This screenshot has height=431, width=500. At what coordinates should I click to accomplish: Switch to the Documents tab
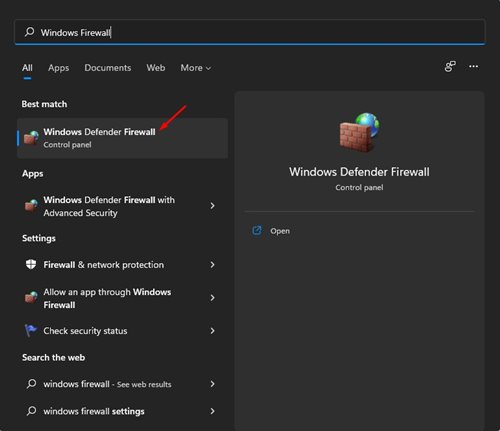point(108,68)
